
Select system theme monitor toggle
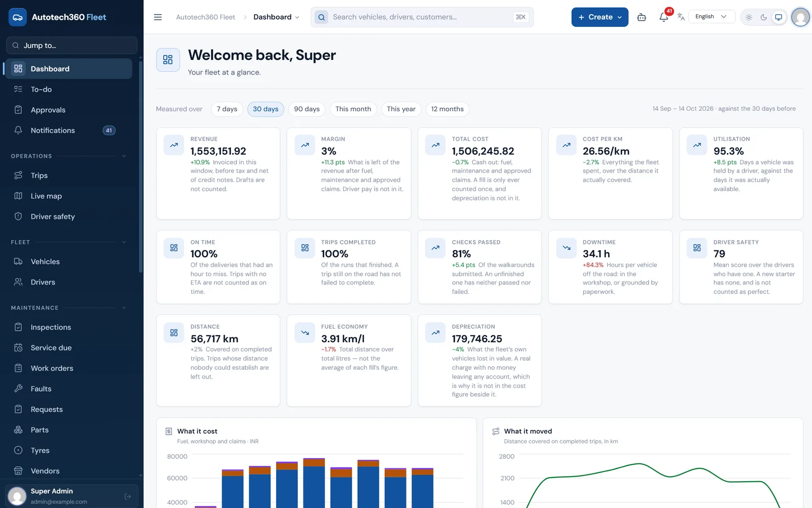(779, 17)
